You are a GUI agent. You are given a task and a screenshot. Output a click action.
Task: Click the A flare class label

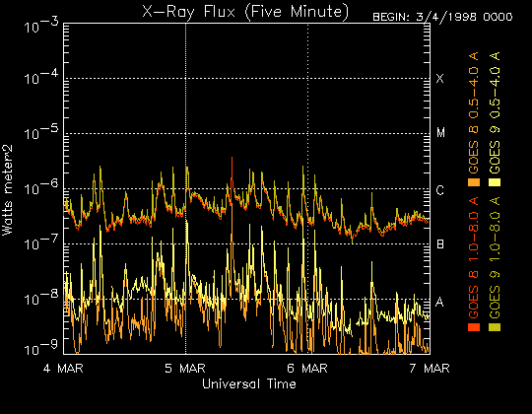coord(439,302)
